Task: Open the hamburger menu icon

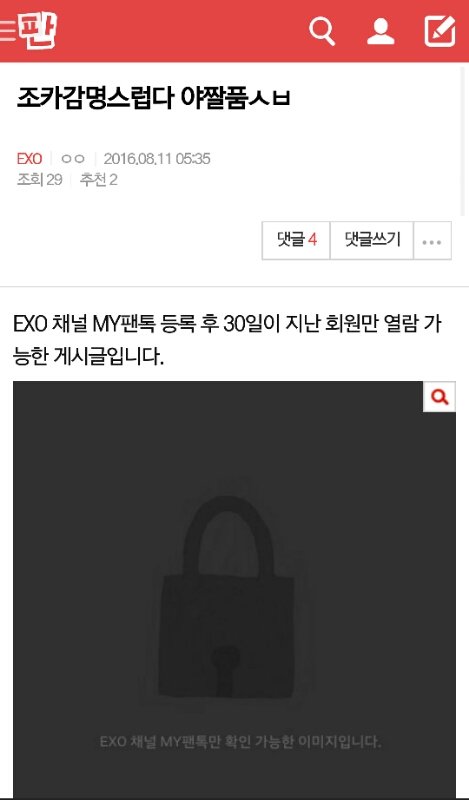Action: [x=7, y=31]
